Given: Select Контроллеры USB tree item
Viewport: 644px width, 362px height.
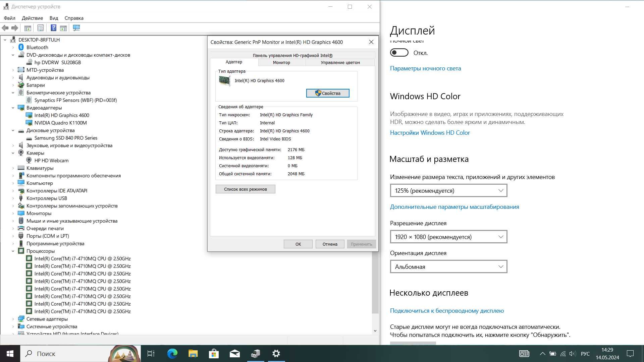Looking at the screenshot, I should coord(47,198).
